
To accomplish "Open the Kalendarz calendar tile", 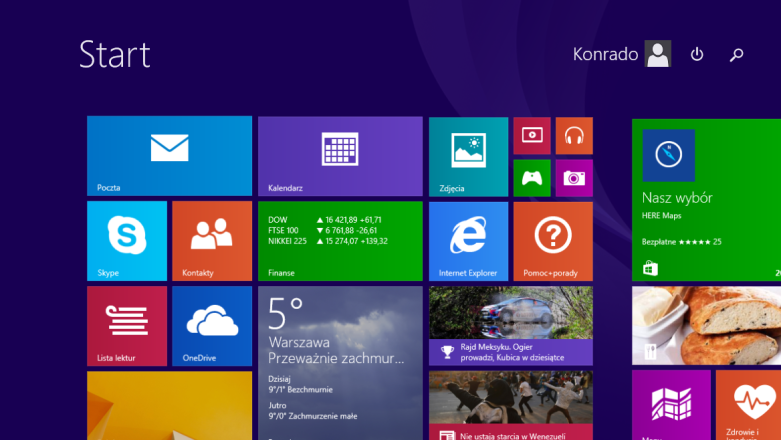I will point(340,155).
